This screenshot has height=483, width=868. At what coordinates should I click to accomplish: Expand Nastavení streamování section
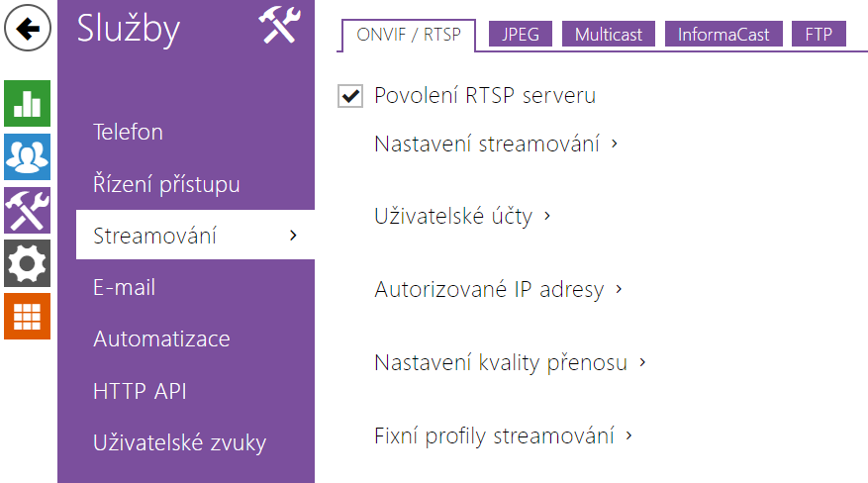point(496,144)
